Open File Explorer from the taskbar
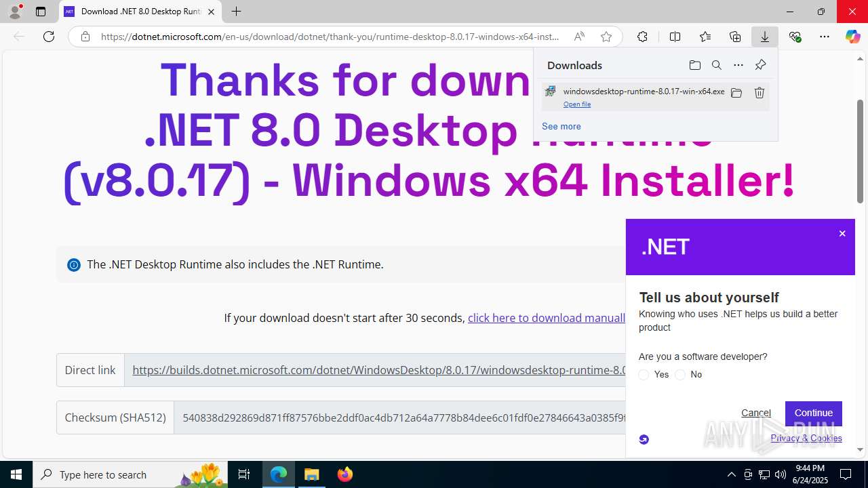 tap(311, 474)
